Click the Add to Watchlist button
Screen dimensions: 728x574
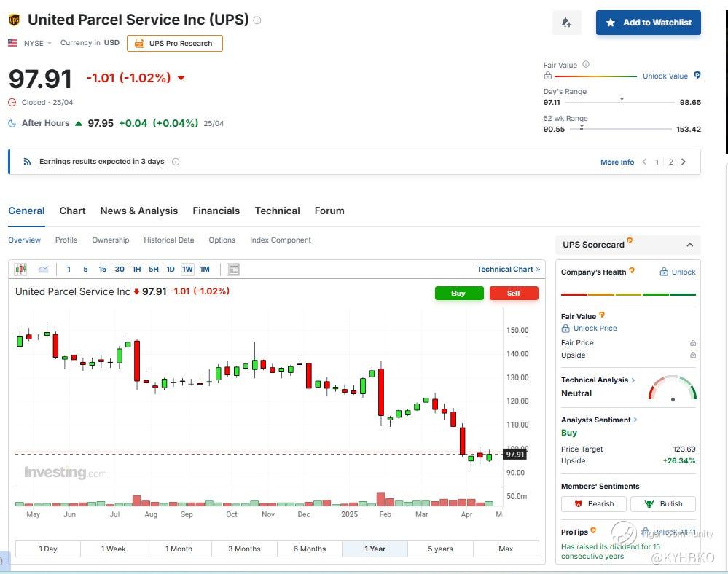pyautogui.click(x=648, y=23)
